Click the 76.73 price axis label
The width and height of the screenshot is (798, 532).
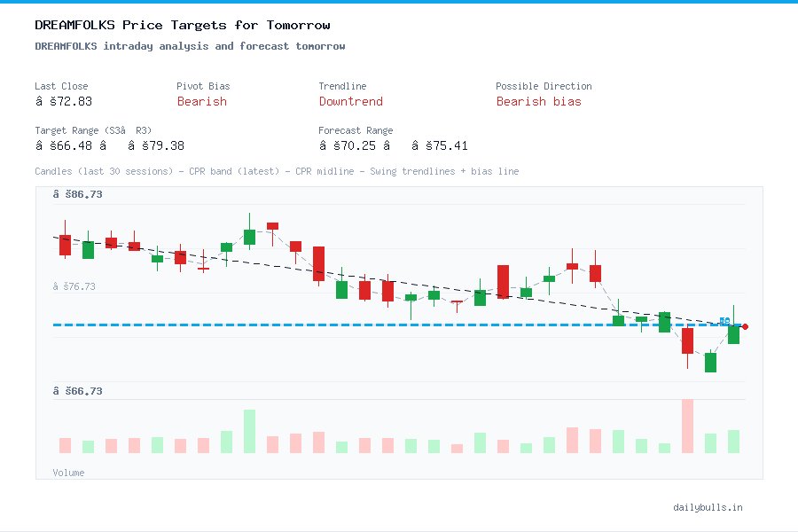coord(74,286)
